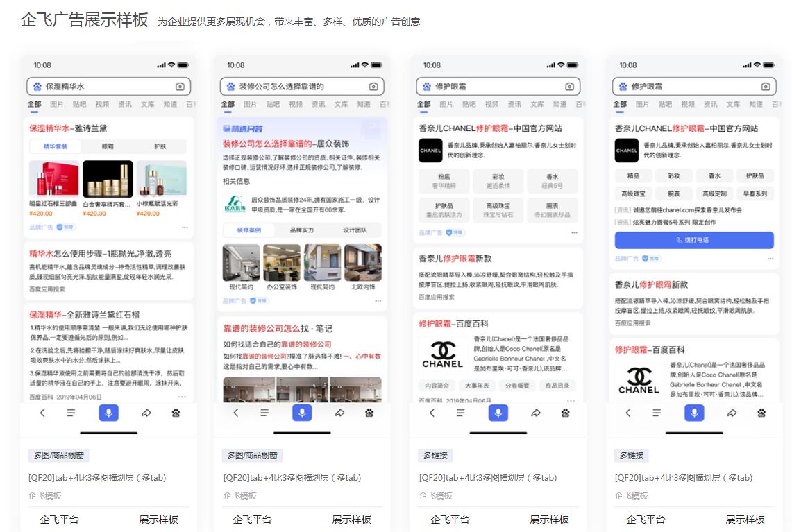Tap the back arrow in the 装修公司 phone
The image size is (792, 532).
(236, 413)
